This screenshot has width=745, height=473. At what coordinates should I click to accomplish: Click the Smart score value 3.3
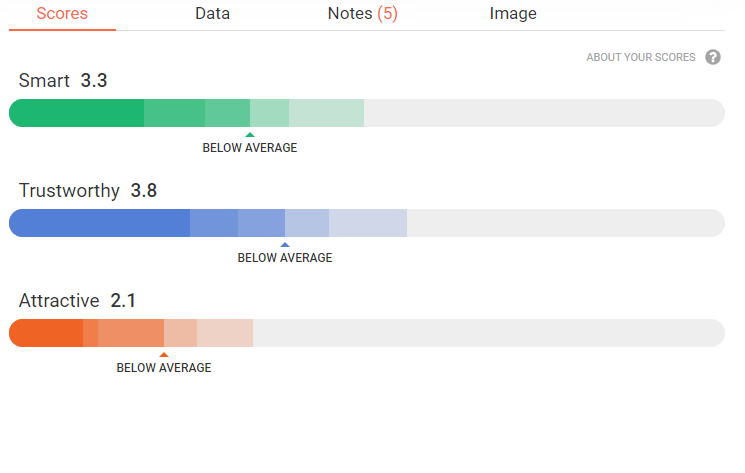coord(94,81)
